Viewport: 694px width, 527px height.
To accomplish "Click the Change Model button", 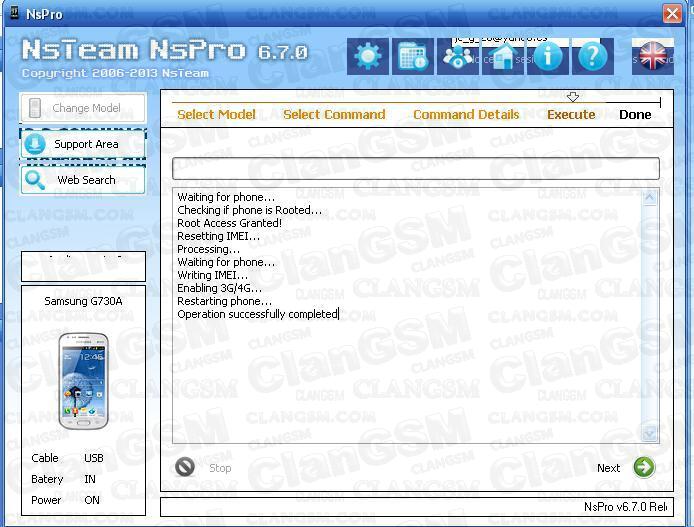I will tap(83, 108).
